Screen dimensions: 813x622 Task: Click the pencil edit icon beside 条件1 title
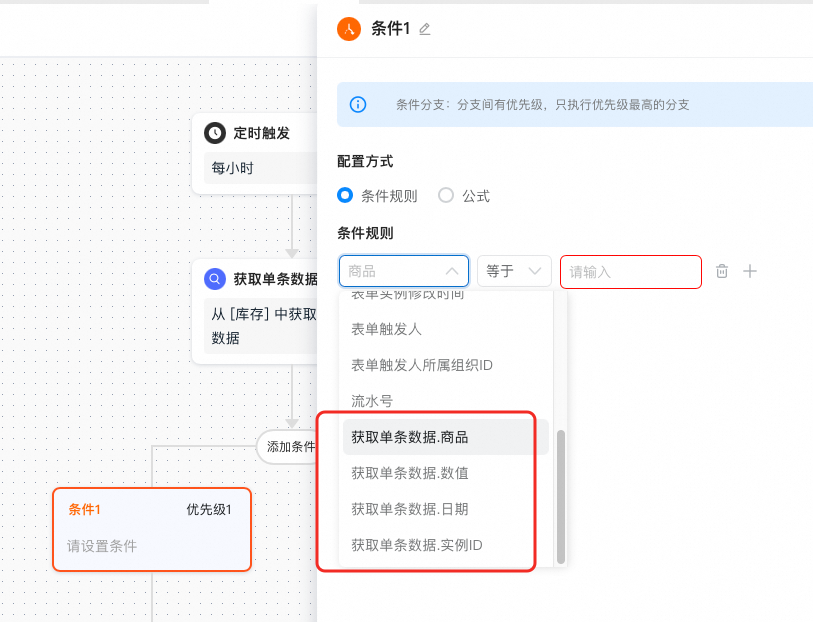425,29
